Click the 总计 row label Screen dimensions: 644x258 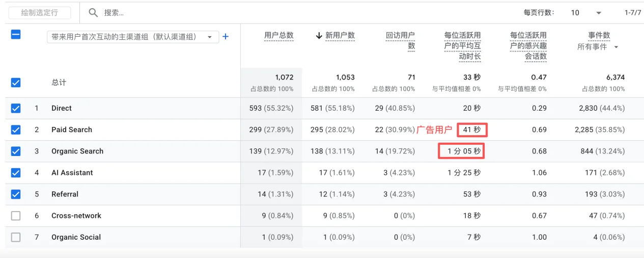click(59, 83)
